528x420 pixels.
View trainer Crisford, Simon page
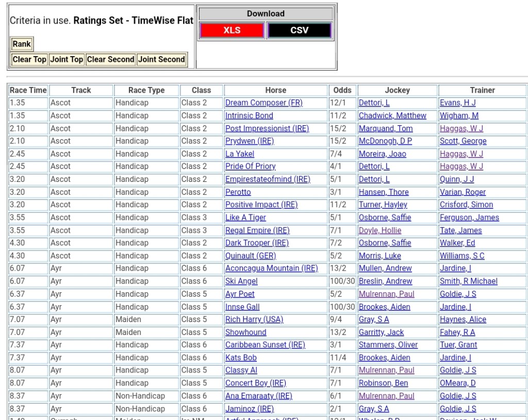click(466, 205)
